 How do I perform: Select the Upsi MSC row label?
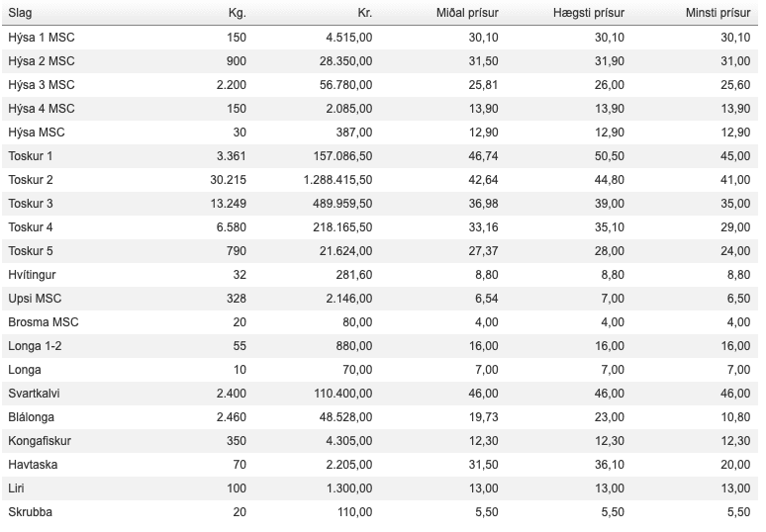(35, 299)
